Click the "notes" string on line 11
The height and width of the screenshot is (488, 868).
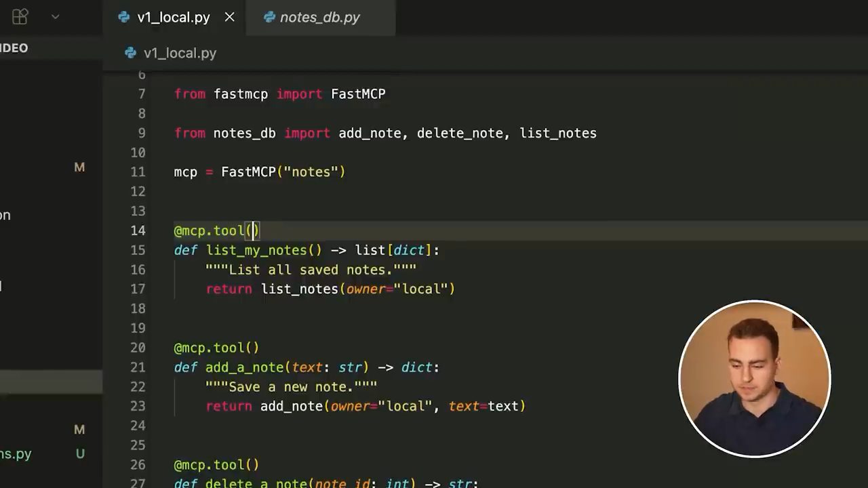tap(311, 172)
